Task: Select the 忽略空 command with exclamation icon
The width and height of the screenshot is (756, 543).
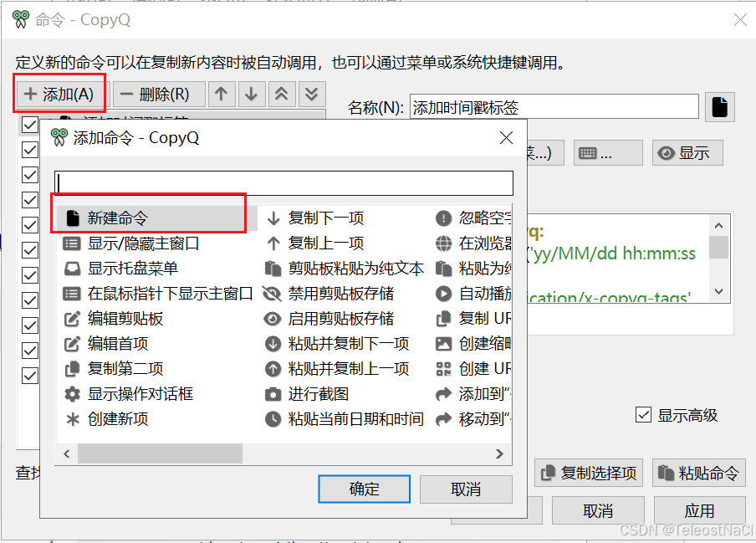Action: [473, 218]
